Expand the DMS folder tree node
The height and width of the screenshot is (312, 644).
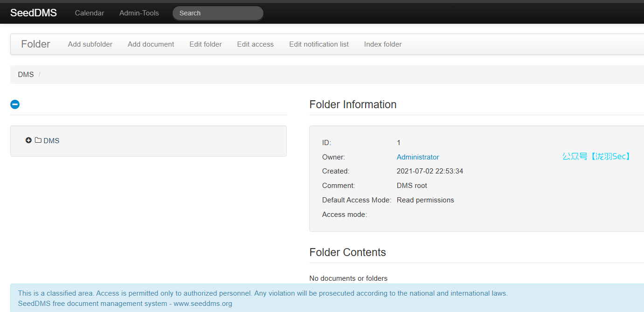coord(28,140)
